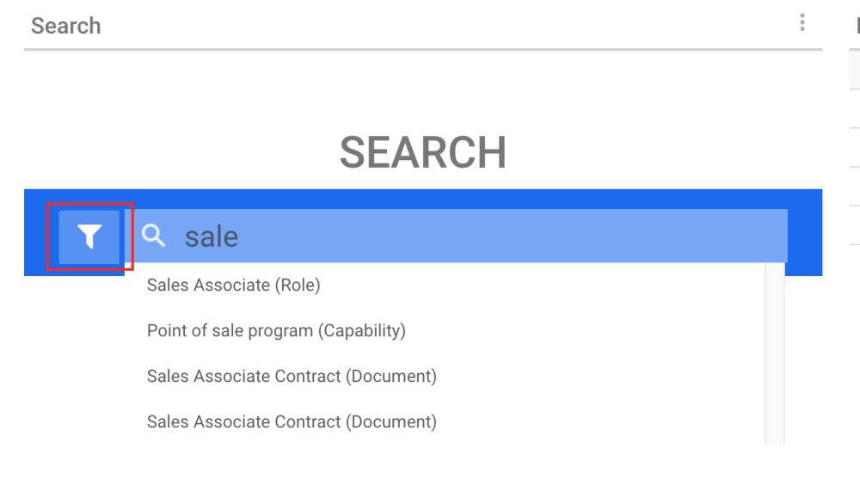
Task: Click the dark blue bar right of search field
Action: click(x=805, y=232)
